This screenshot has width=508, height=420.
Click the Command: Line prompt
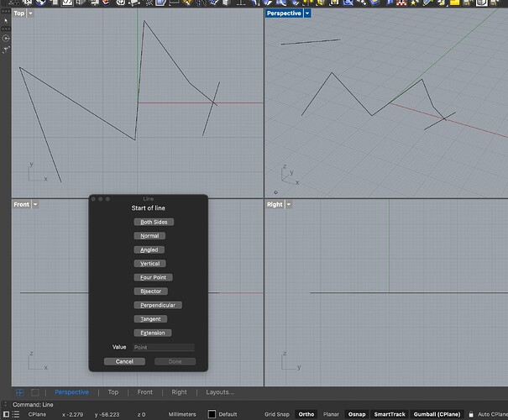click(33, 404)
